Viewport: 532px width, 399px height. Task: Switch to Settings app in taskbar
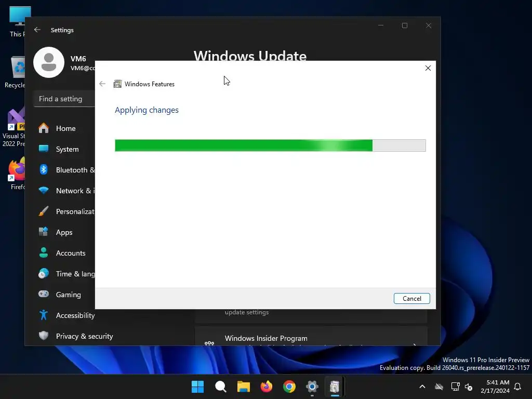pyautogui.click(x=312, y=387)
